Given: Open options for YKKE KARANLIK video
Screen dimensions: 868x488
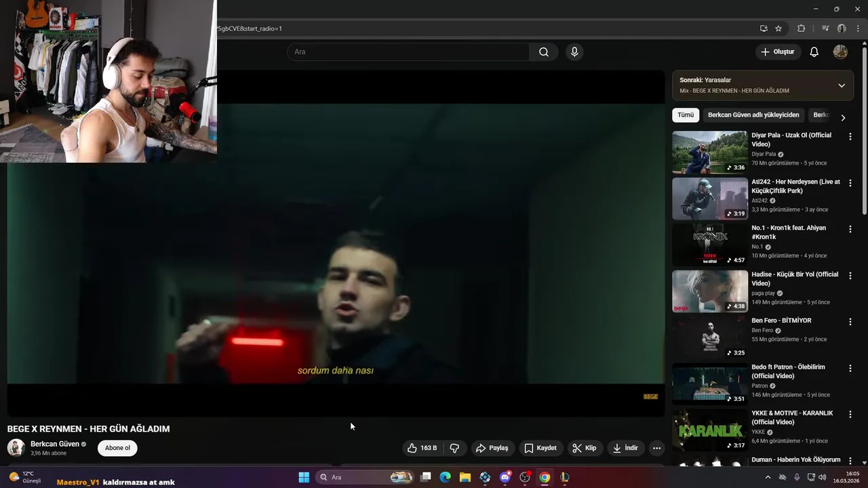Looking at the screenshot, I should point(850,414).
